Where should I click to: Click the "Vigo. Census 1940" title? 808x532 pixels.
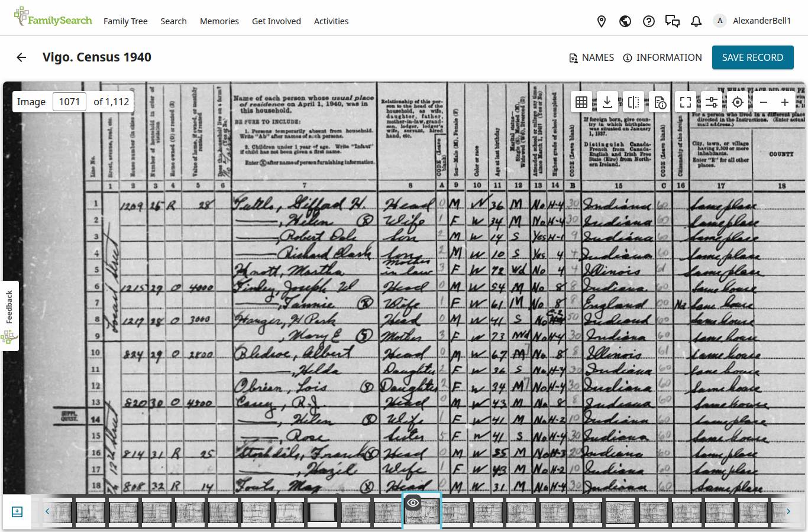pyautogui.click(x=97, y=57)
